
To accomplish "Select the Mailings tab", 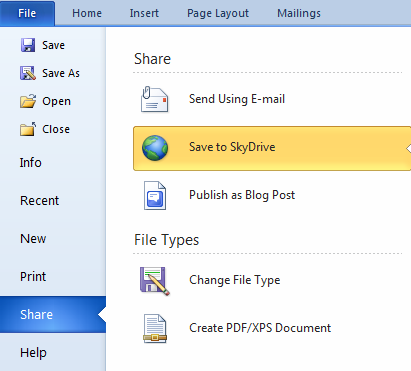I will pyautogui.click(x=299, y=13).
